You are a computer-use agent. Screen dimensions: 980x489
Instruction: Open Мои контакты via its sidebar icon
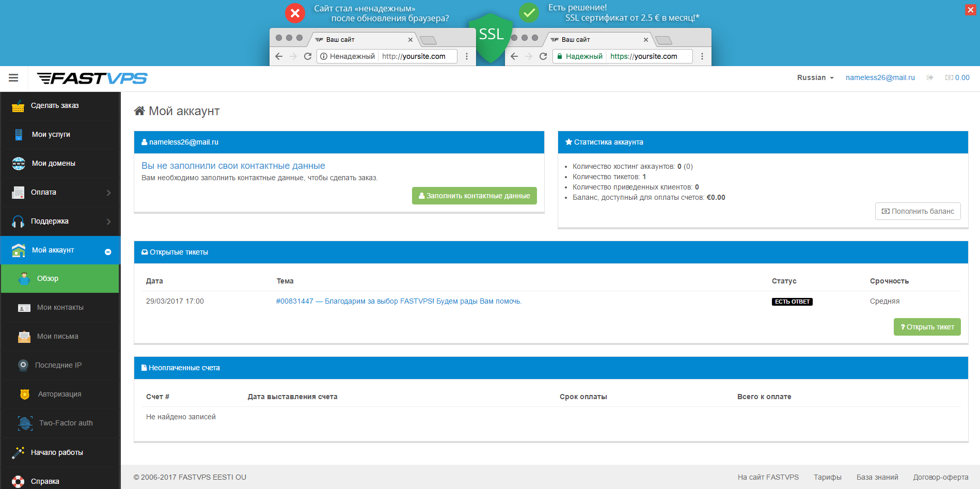pyautogui.click(x=24, y=307)
